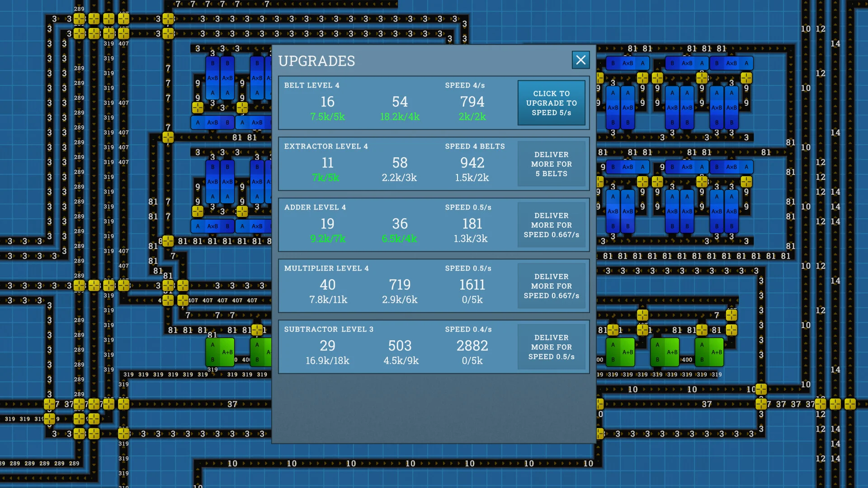868x488 pixels.
Task: Click Deliver More For Speed 0.5/s under Subtractor
Action: [551, 347]
